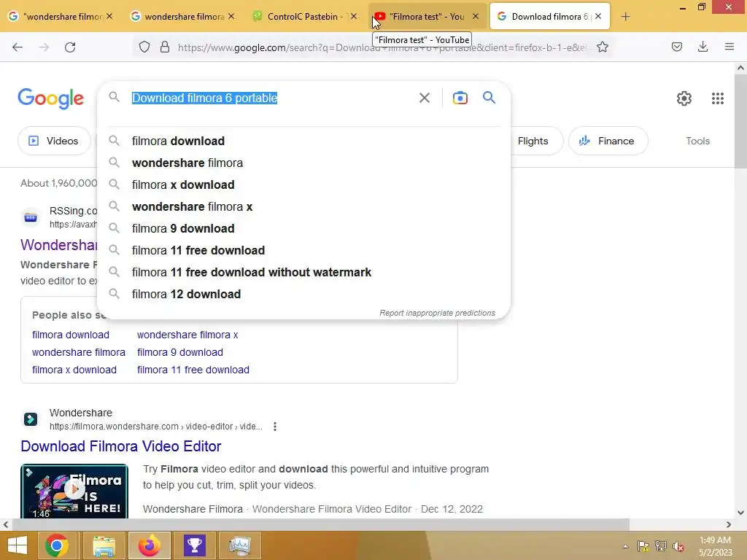This screenshot has height=560, width=747.
Task: Open more options for Wondershare result
Action: pos(275,427)
